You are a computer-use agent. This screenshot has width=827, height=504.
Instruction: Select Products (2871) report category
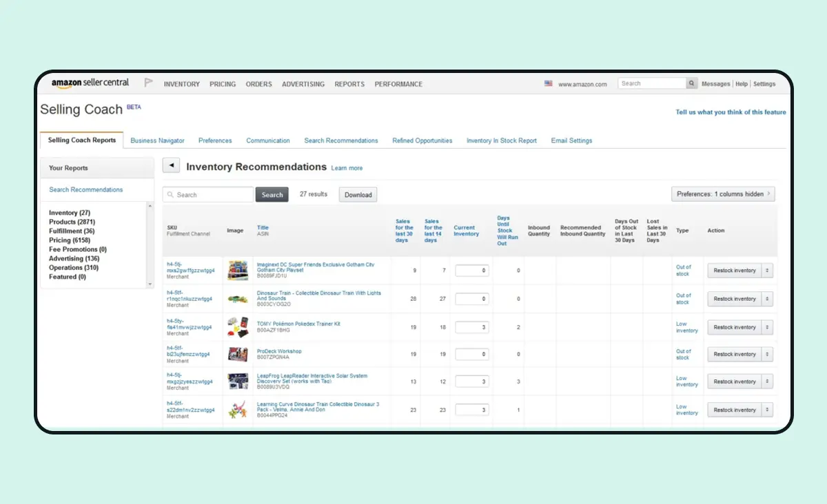pyautogui.click(x=72, y=222)
